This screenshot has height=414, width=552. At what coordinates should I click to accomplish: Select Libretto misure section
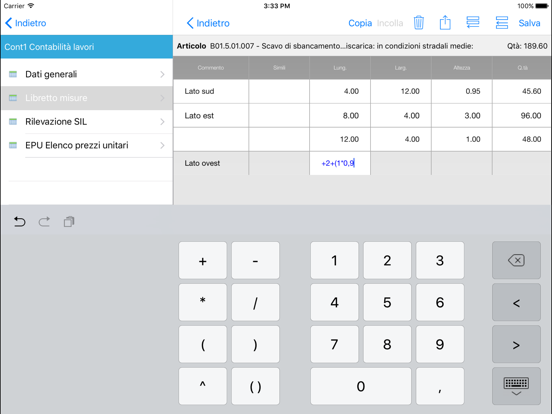tap(87, 98)
